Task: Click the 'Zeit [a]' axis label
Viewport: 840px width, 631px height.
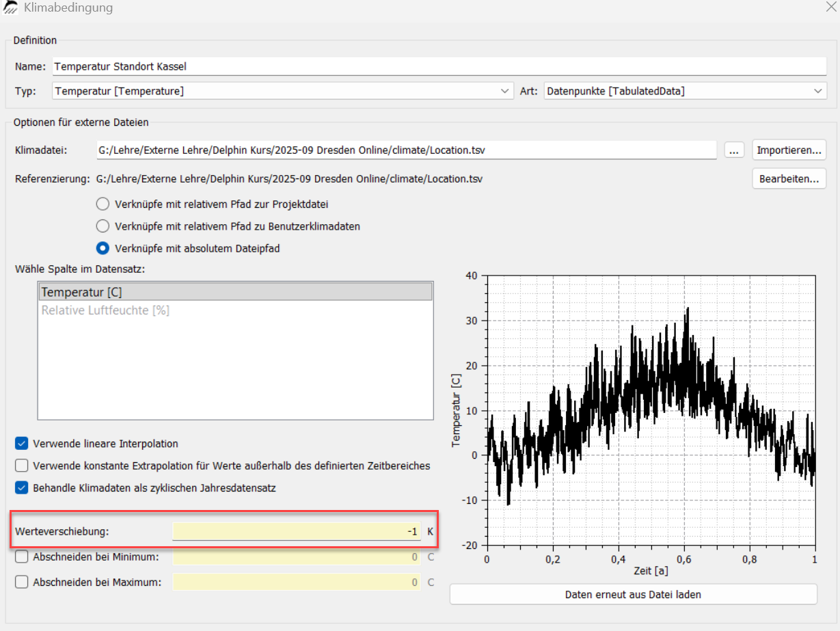Action: click(x=651, y=572)
